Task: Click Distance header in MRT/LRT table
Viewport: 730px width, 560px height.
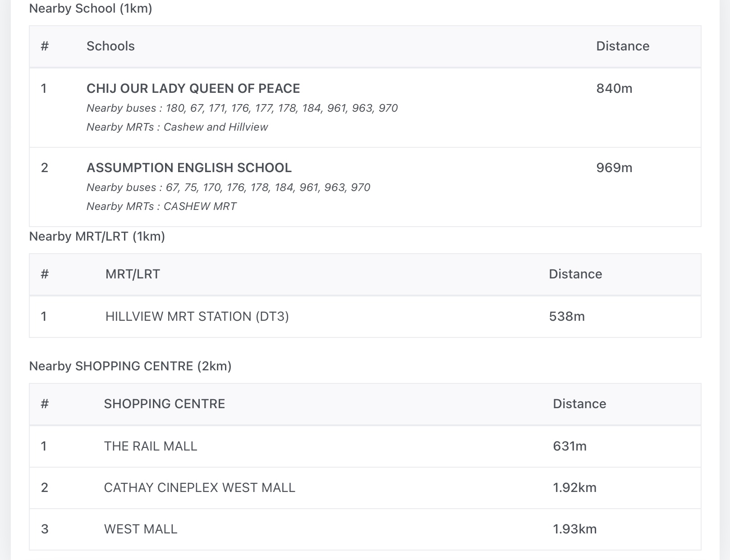Action: [x=575, y=274]
